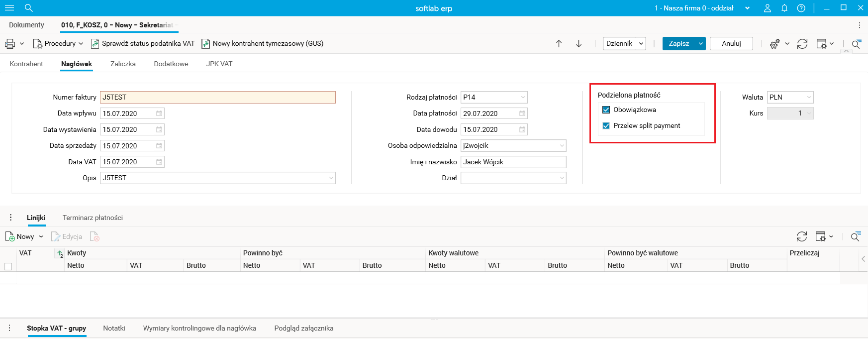Click the Imię i nazwisko field
This screenshot has height=339, width=868.
click(513, 162)
